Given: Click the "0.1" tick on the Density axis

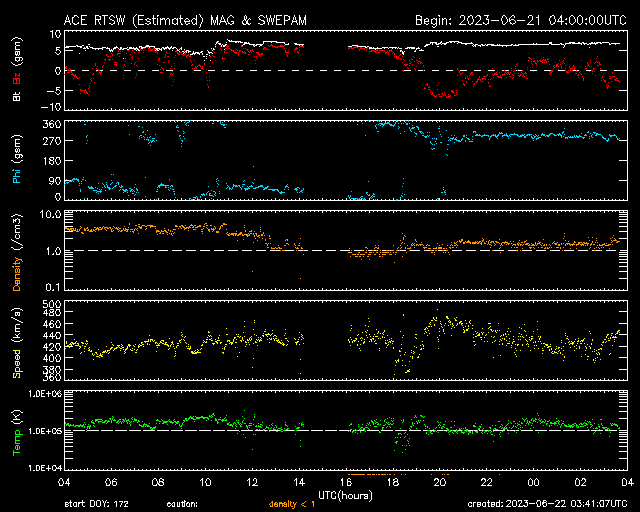Looking at the screenshot, I should tap(53, 287).
